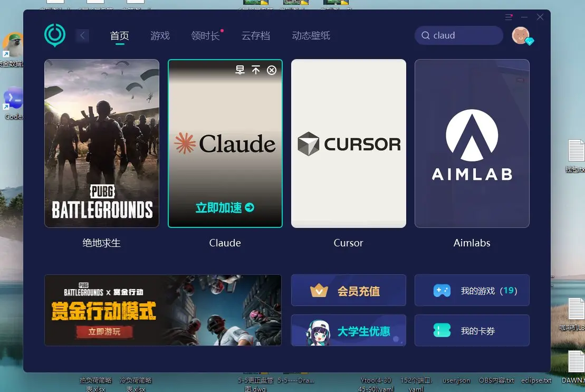This screenshot has height=392, width=585.
Task: Select eclipse.txt file on desktop
Action: 536,380
